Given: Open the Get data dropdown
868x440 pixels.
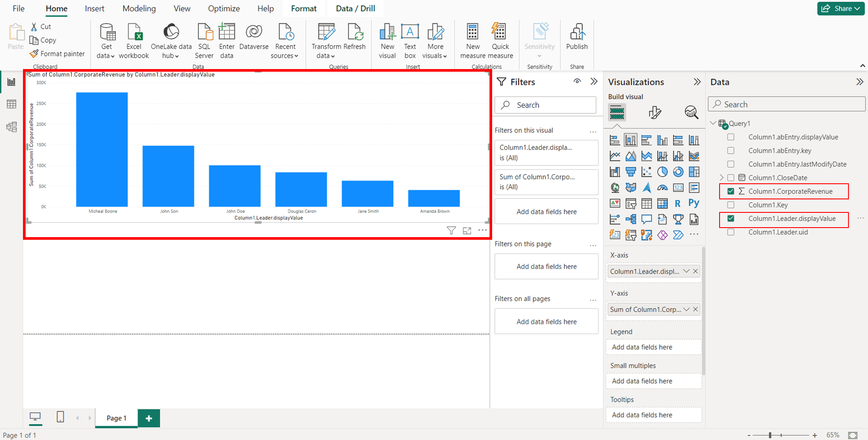Looking at the screenshot, I should pos(106,42).
